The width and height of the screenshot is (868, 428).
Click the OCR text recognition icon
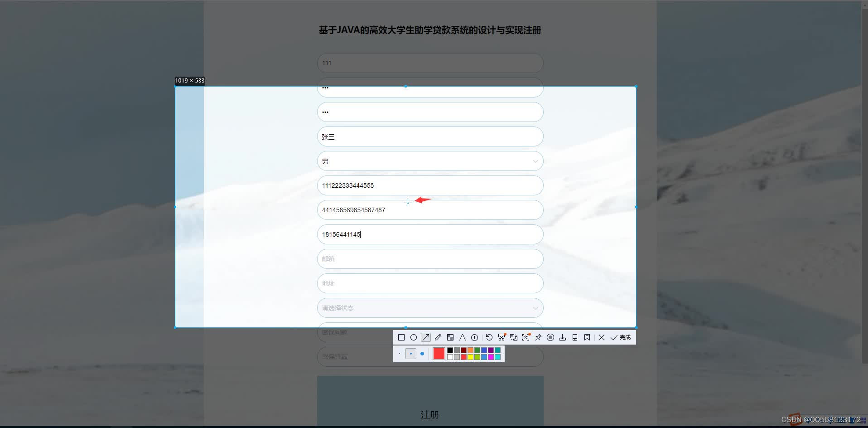point(526,337)
